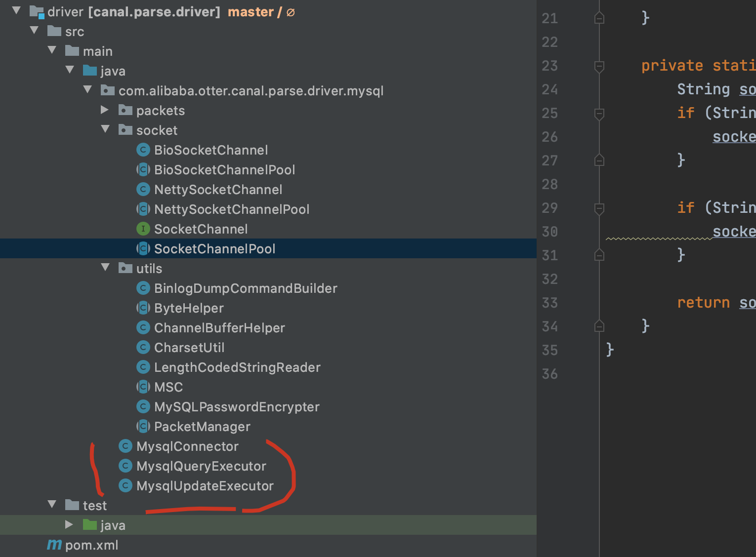
Task: Collapse the fold marker at line 25
Action: 599,113
